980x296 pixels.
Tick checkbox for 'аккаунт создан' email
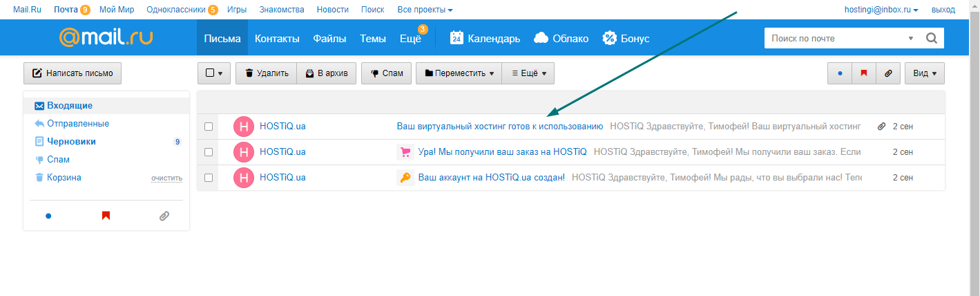point(209,178)
